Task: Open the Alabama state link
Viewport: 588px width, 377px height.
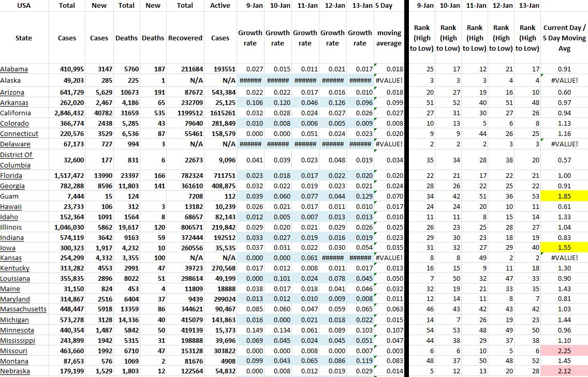Action: click(14, 69)
